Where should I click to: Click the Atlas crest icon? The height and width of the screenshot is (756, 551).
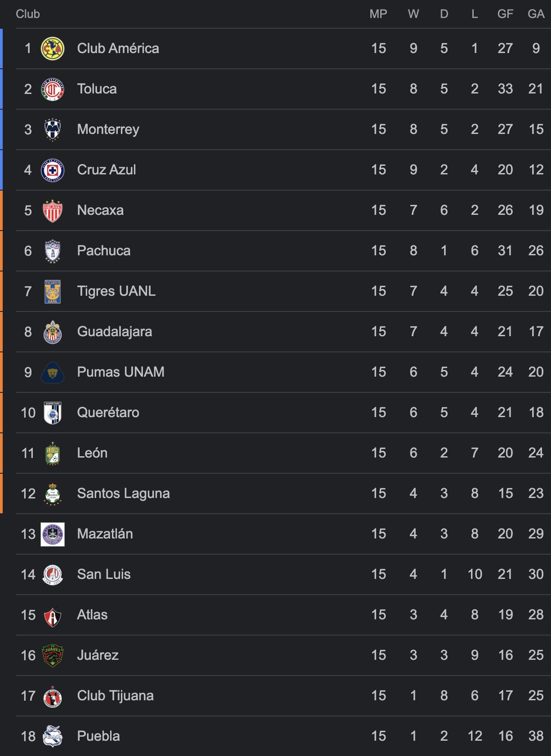53,615
